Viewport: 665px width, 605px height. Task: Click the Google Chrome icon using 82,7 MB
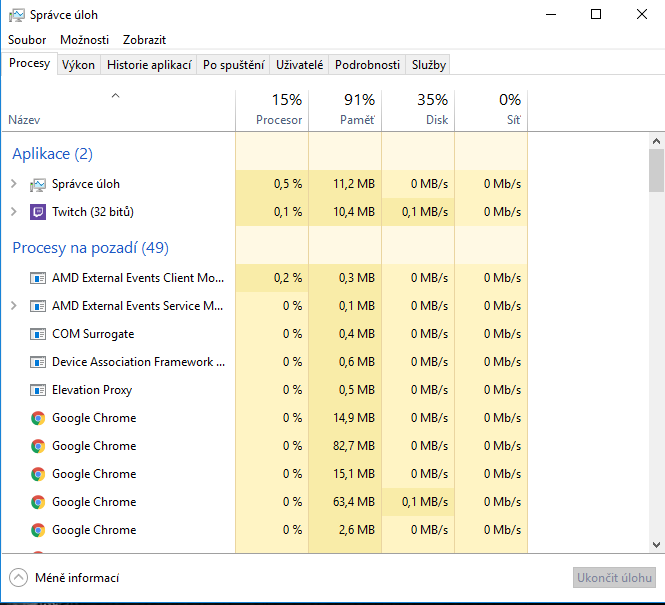tap(38, 446)
